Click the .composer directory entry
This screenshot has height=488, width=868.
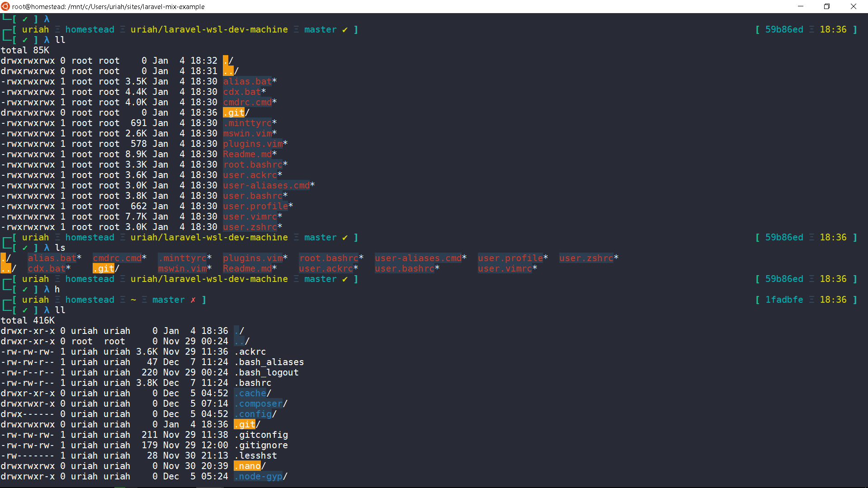[258, 404]
